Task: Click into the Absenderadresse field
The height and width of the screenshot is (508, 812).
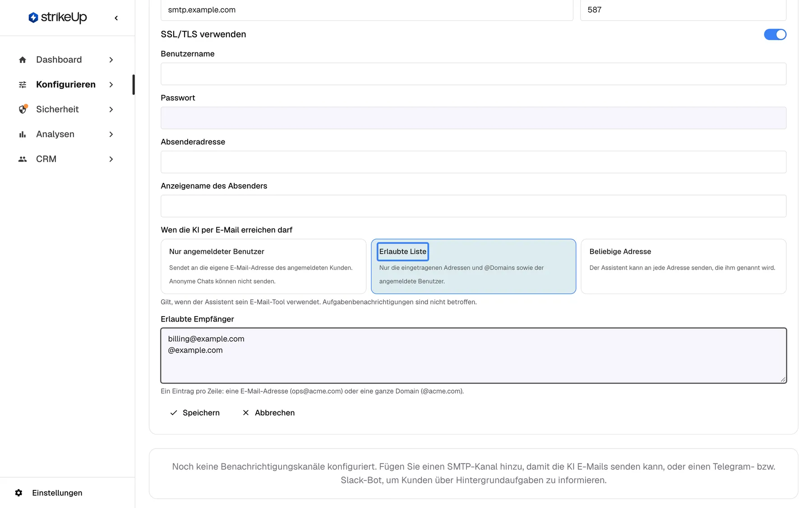Action: tap(474, 162)
